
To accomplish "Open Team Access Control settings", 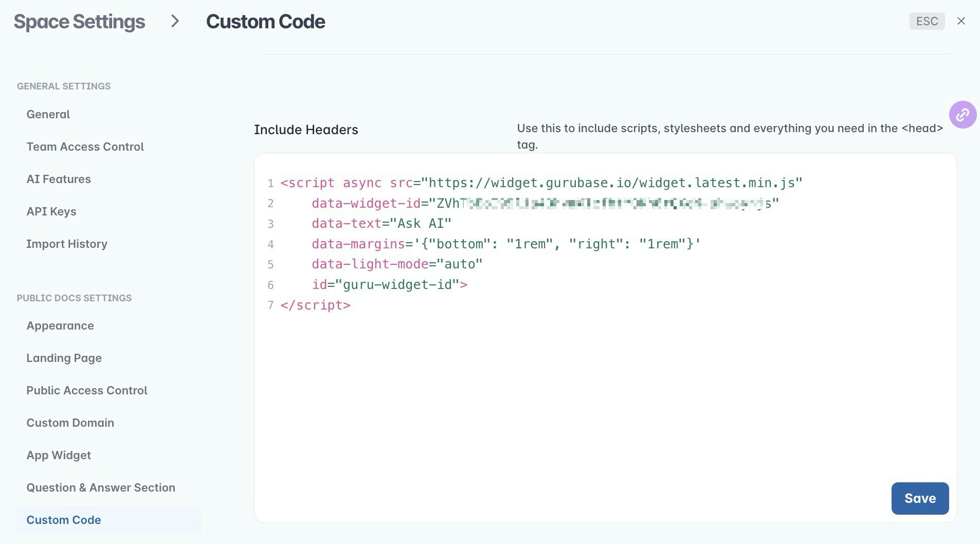I will click(x=85, y=147).
